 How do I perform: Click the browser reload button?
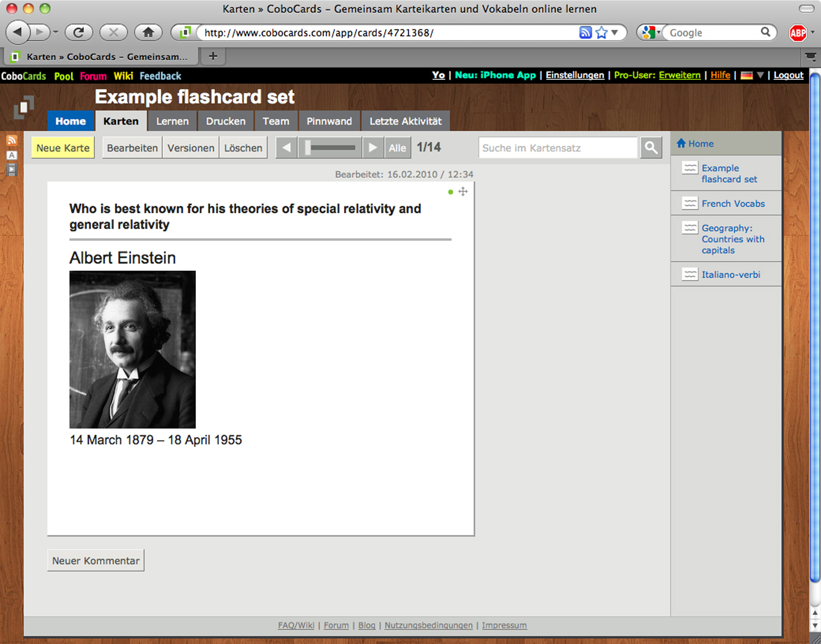point(79,33)
